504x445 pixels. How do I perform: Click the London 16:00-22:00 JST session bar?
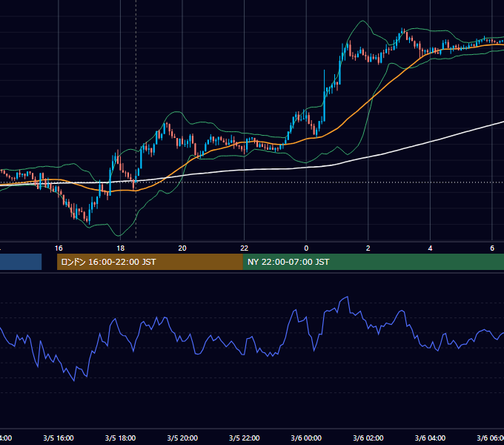click(x=150, y=262)
